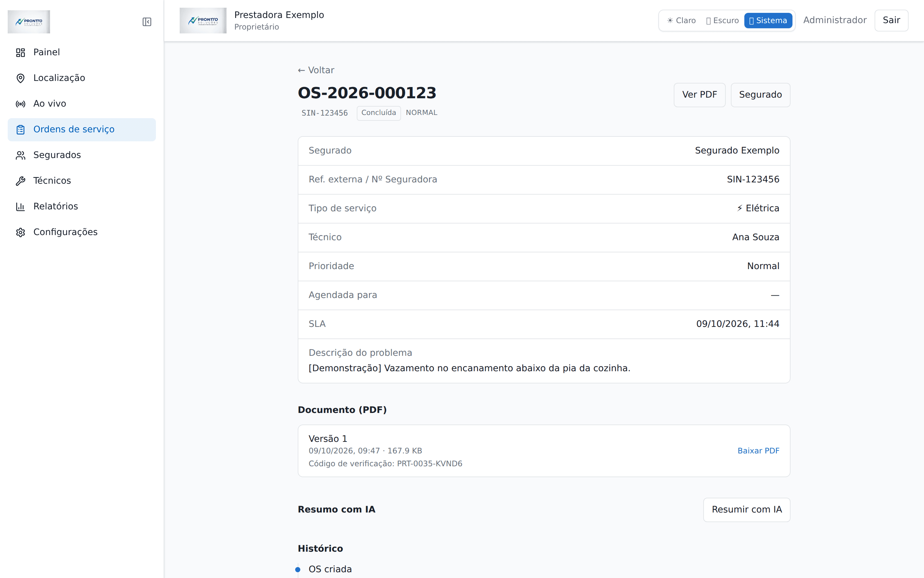The height and width of the screenshot is (578, 924).
Task: Click the Localização map pin icon
Action: pos(21,78)
